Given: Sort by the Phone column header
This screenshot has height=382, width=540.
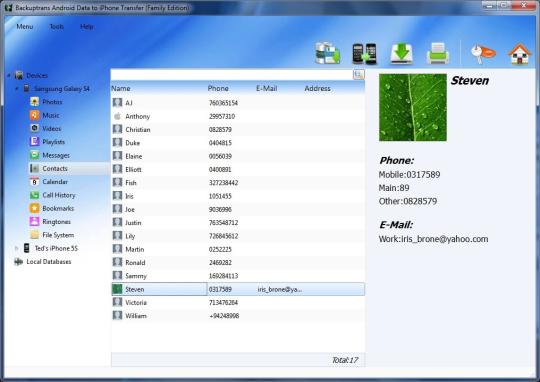Looking at the screenshot, I should click(x=218, y=89).
